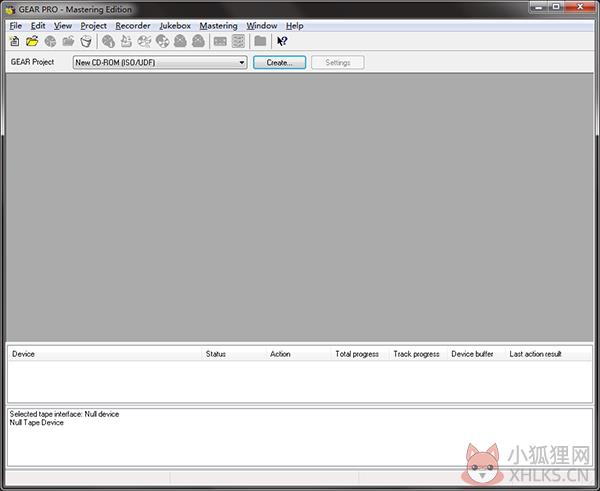Click the grayed rectangular device toolbar icon
Image resolution: width=600 pixels, height=491 pixels.
point(220,41)
